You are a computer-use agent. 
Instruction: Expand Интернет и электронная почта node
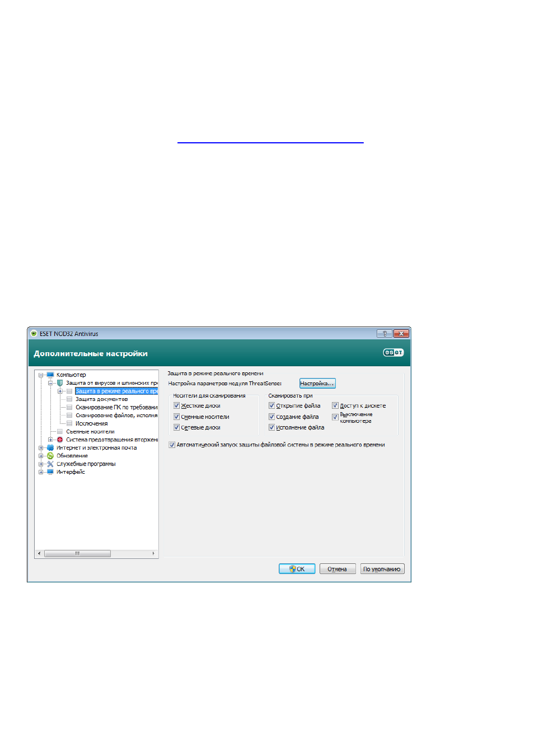[x=41, y=448]
